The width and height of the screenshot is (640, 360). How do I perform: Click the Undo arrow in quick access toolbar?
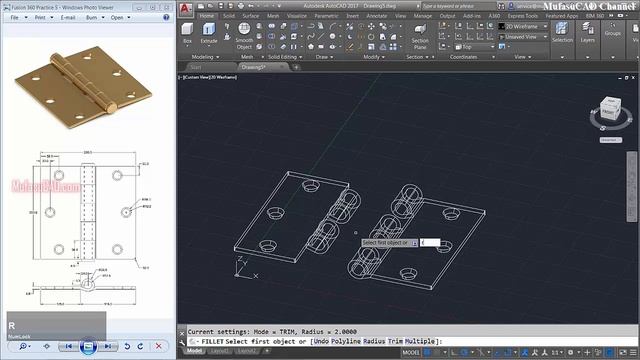coord(251,6)
